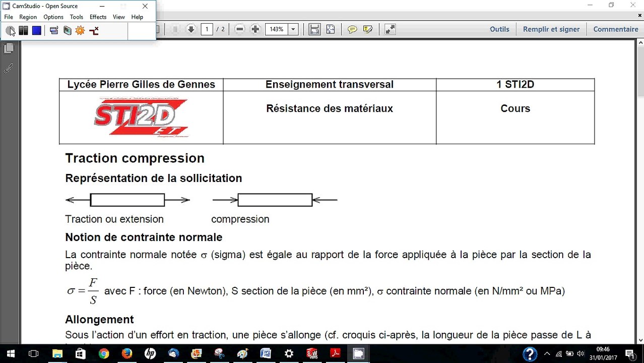Viewport: 644px width, 363px height.
Task: Click the '1 STI2D' header cell
Action: click(515, 85)
